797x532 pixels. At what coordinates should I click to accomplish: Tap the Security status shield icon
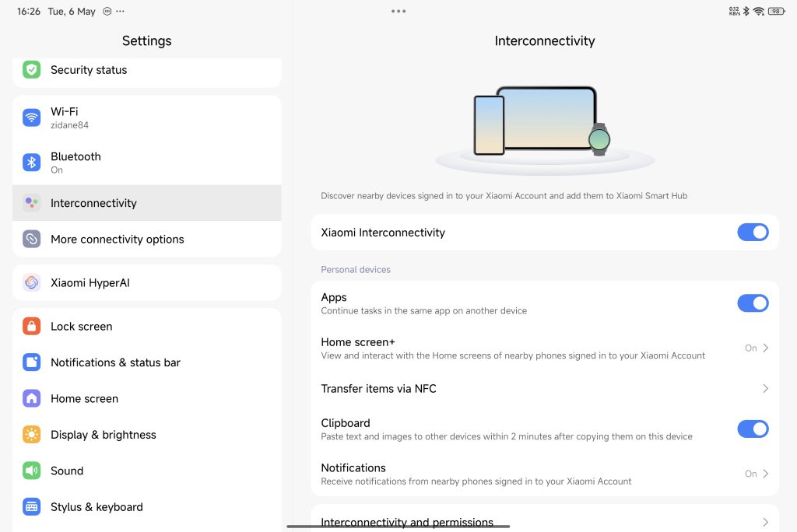coord(31,70)
